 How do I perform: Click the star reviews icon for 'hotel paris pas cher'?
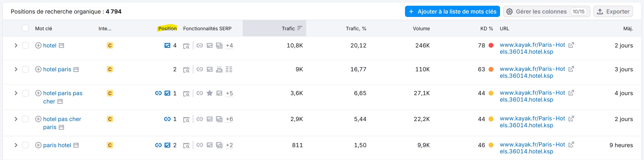click(x=209, y=93)
